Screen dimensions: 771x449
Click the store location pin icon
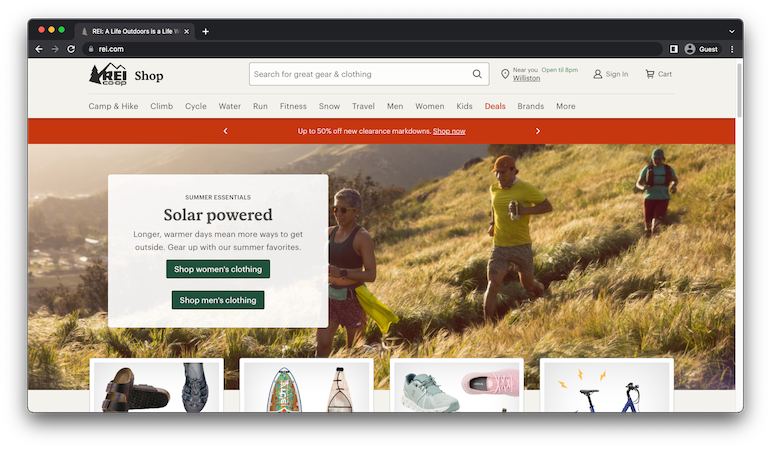pyautogui.click(x=504, y=74)
